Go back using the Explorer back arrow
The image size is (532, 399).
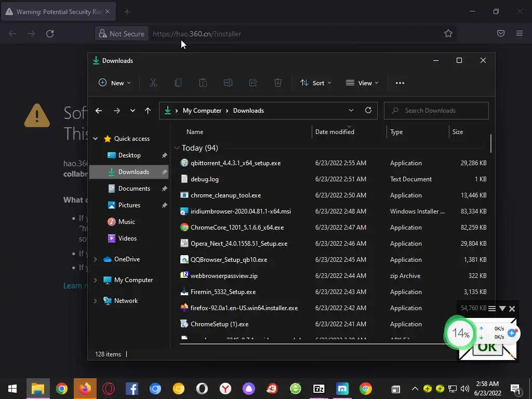[x=99, y=111]
